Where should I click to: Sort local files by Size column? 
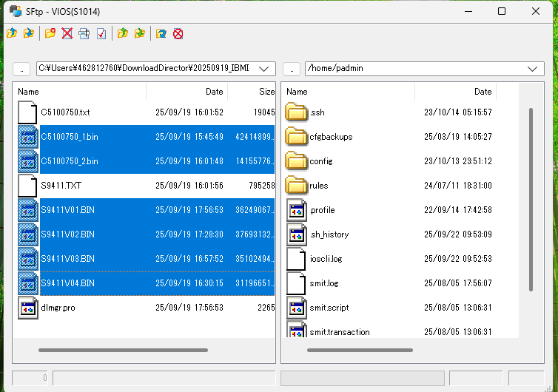point(251,92)
